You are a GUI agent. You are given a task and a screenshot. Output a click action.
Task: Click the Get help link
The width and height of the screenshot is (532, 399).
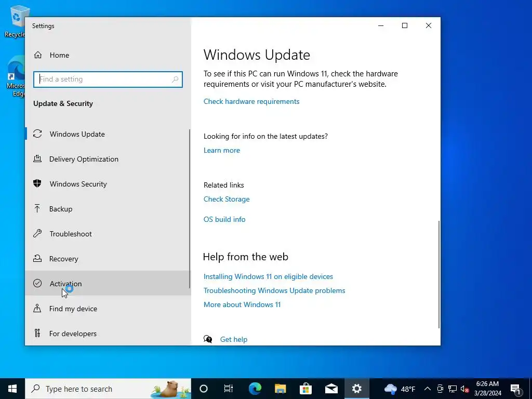tap(233, 339)
